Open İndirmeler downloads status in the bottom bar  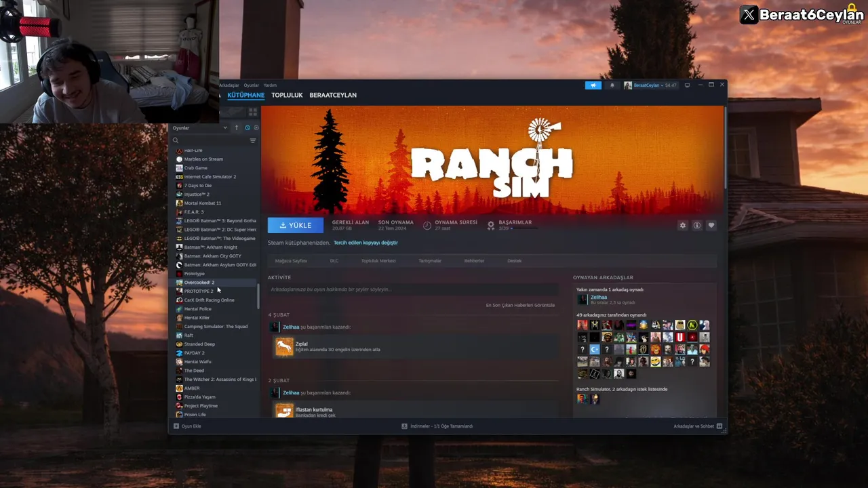(441, 426)
